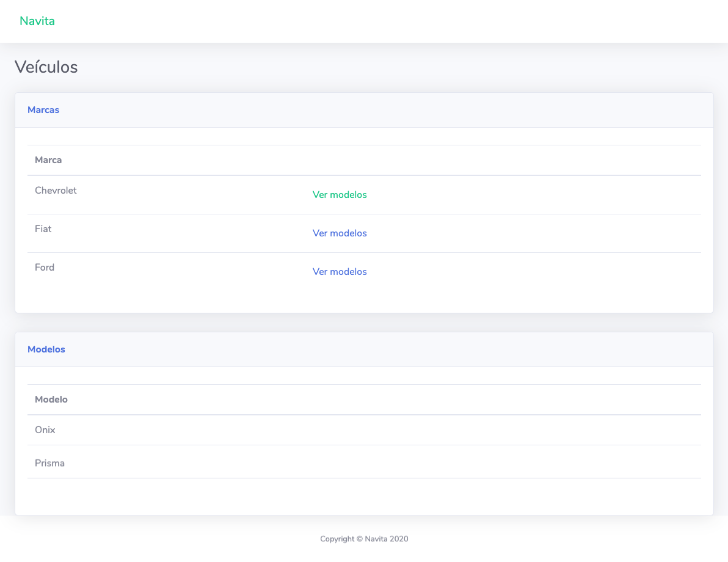Click the Onix model name
728x562 pixels.
(x=45, y=429)
